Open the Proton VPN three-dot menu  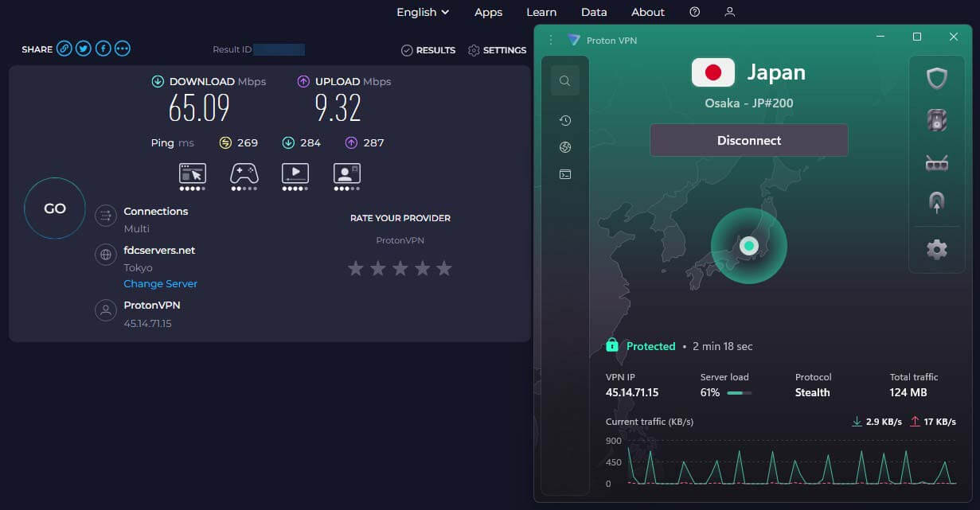(550, 40)
